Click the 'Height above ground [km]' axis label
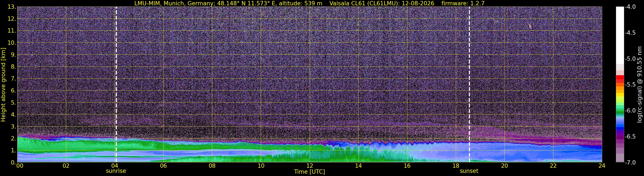 click(x=3, y=85)
